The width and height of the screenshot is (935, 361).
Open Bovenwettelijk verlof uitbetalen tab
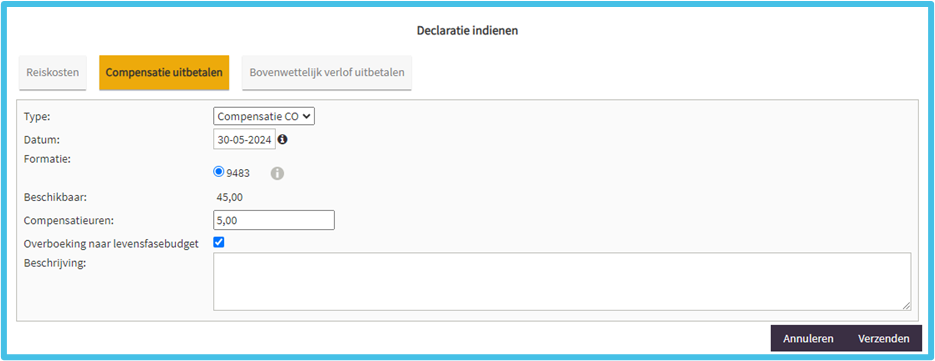coord(327,73)
